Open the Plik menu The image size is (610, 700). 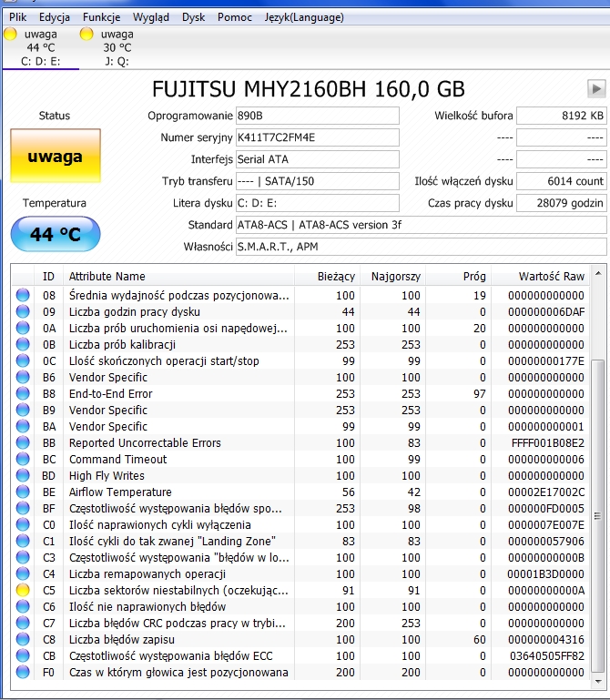click(x=18, y=17)
